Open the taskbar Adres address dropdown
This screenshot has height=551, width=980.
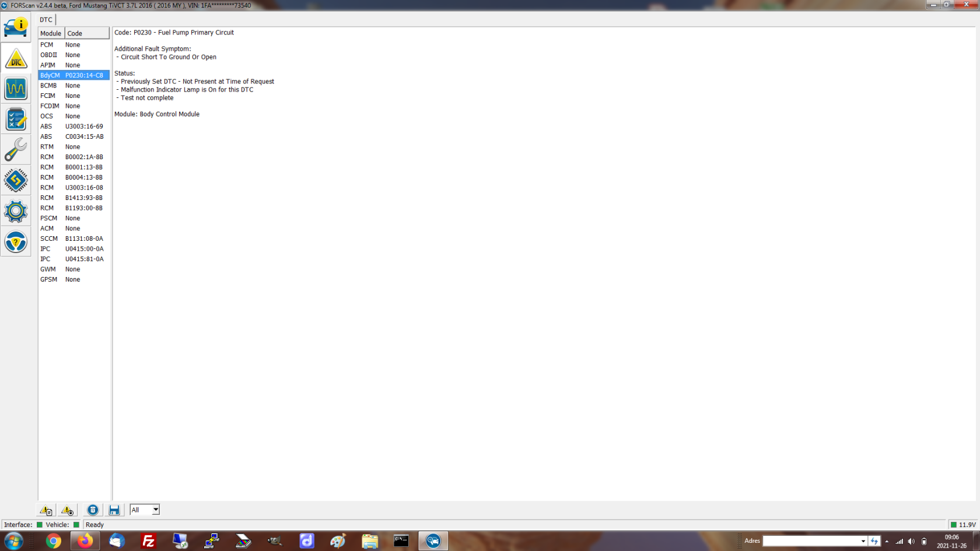(863, 541)
